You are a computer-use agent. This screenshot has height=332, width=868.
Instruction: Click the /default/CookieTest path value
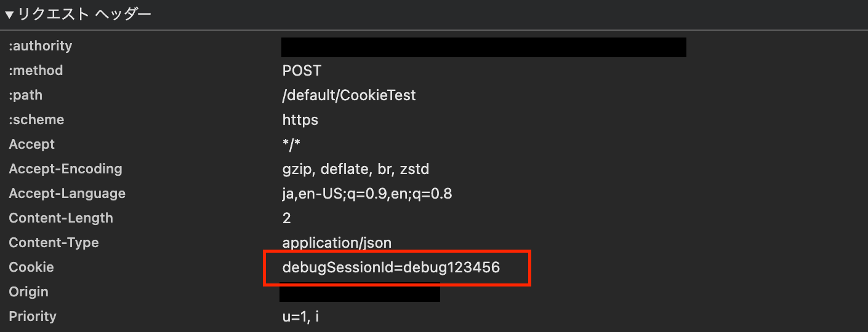(349, 95)
